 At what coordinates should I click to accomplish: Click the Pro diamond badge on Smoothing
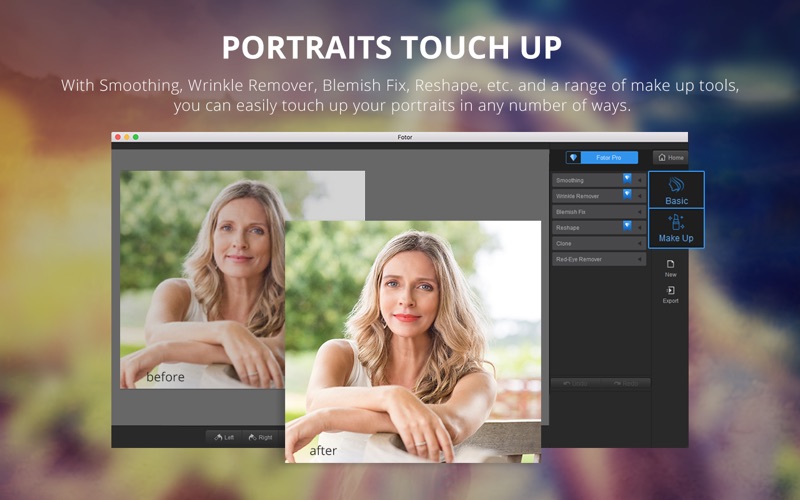[x=627, y=179]
